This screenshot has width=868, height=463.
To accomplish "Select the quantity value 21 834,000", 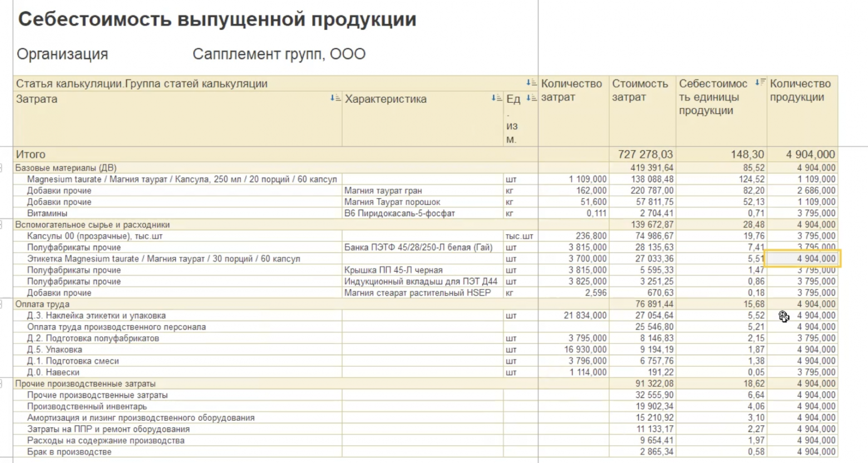I will point(585,315).
